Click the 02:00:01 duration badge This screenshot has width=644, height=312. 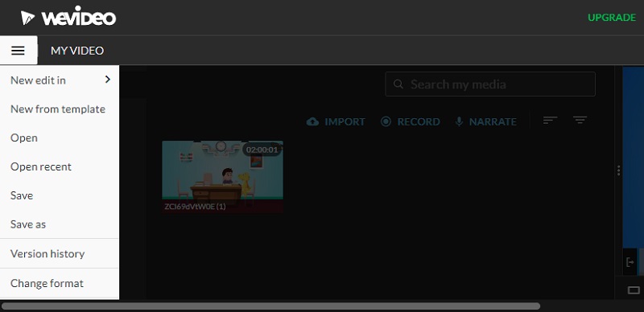tap(262, 150)
